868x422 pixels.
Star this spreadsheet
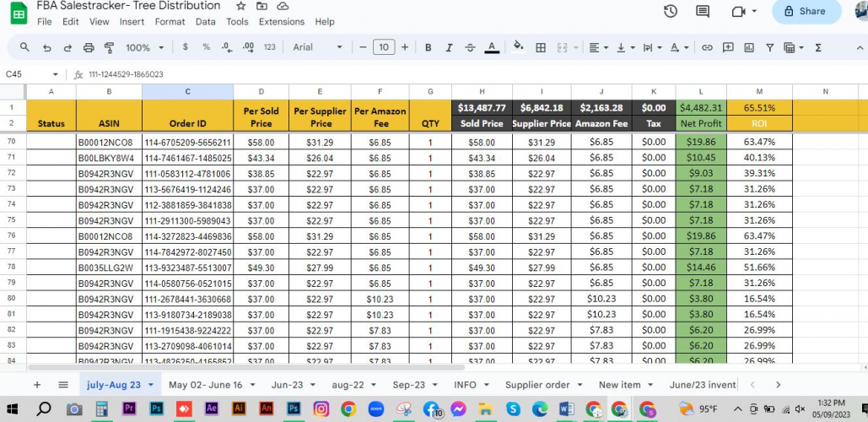pyautogui.click(x=240, y=6)
